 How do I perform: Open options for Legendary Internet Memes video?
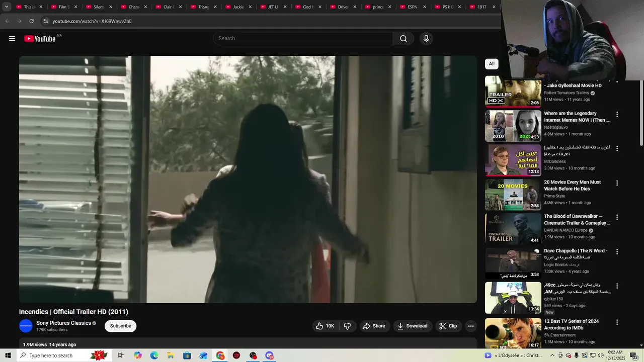pos(617,114)
